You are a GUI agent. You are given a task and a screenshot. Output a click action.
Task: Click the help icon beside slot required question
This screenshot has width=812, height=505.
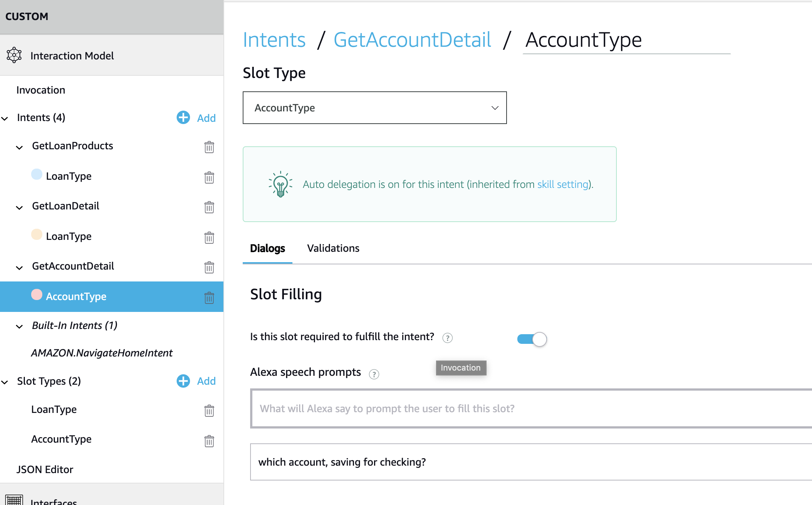coord(448,338)
